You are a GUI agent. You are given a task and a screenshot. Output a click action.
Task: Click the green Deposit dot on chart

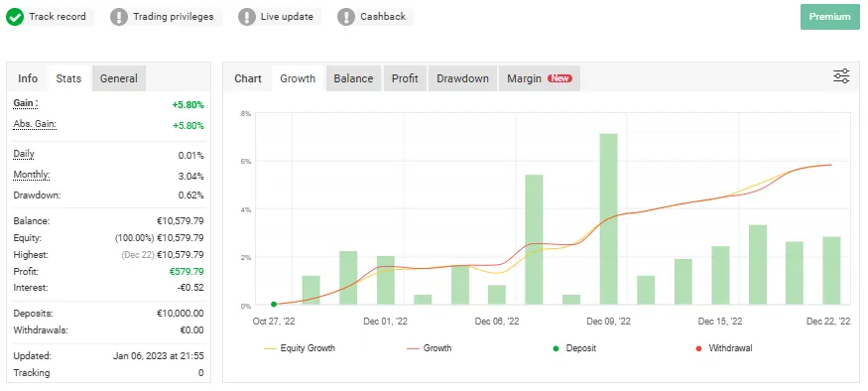tap(274, 304)
